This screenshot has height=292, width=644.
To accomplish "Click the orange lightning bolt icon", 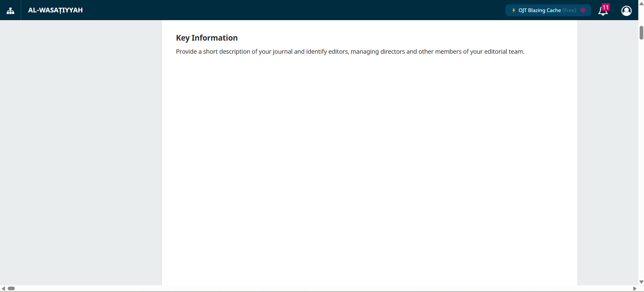I will click(x=513, y=10).
